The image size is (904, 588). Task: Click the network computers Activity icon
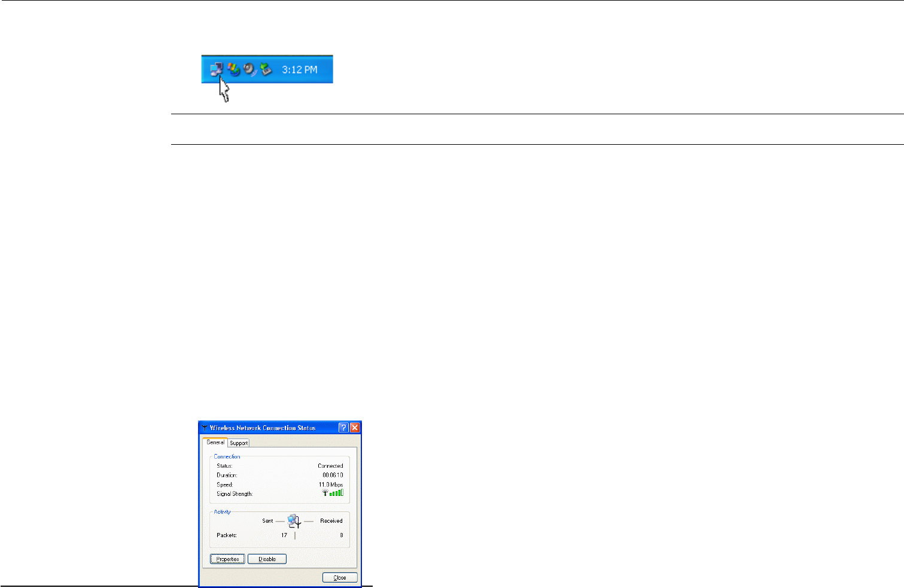294,522
